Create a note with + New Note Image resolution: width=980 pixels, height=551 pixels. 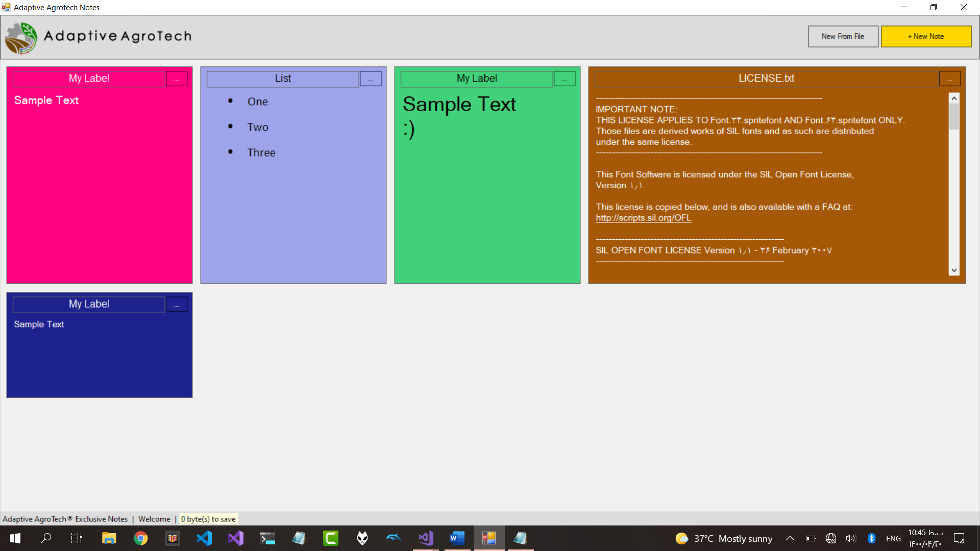click(925, 37)
